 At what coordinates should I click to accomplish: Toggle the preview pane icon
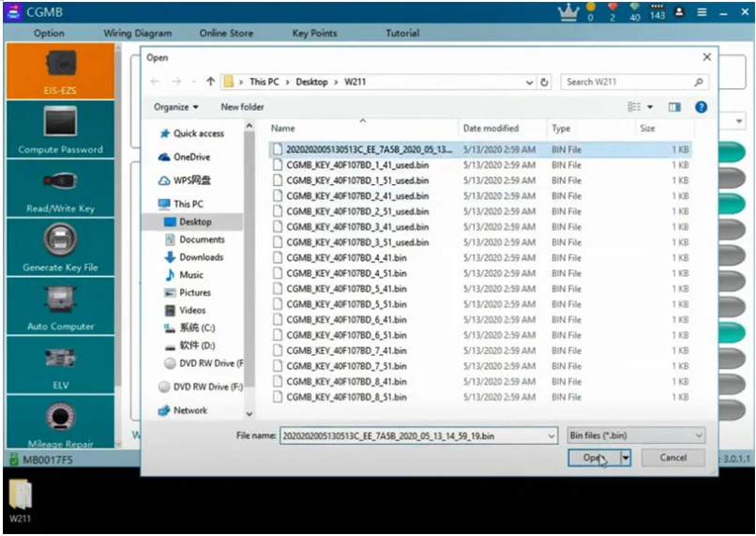click(674, 107)
